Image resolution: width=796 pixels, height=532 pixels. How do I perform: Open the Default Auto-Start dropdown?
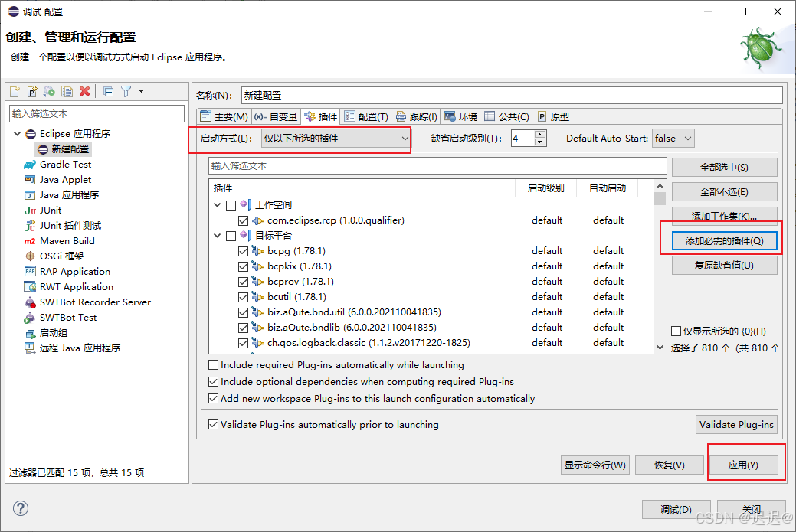673,138
